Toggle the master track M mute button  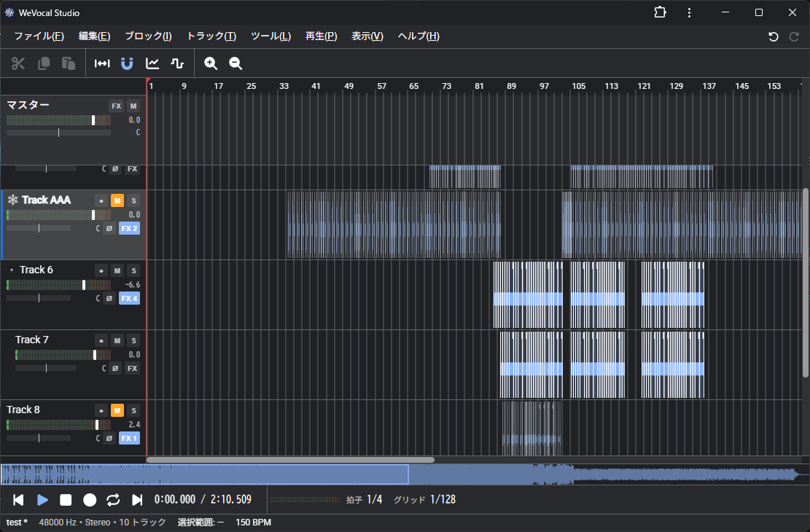(x=133, y=106)
